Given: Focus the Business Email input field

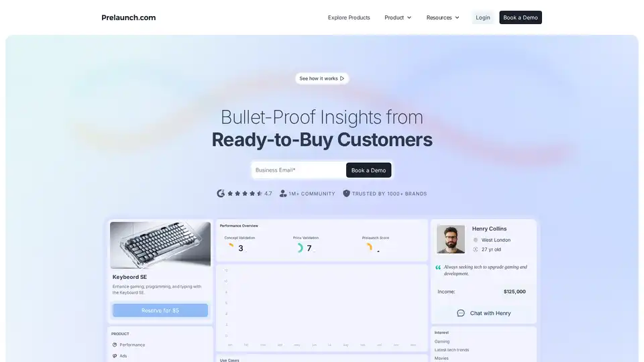Looking at the screenshot, I should 299,170.
